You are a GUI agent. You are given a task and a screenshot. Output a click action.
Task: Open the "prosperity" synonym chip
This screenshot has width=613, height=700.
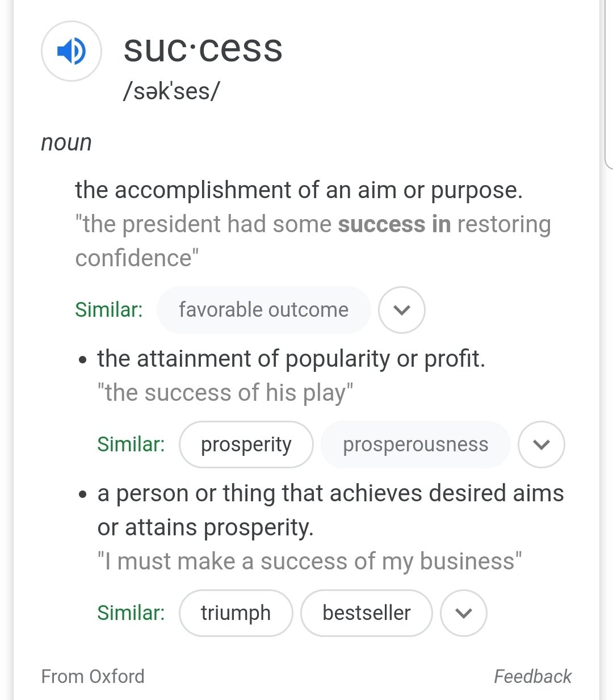click(x=246, y=445)
